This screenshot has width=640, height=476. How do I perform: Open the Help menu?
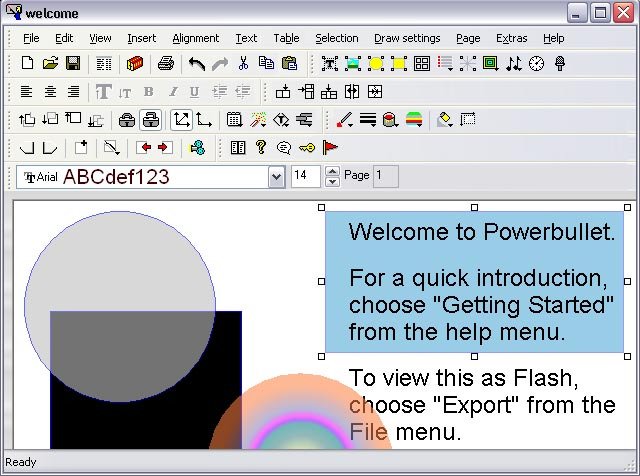click(x=553, y=38)
